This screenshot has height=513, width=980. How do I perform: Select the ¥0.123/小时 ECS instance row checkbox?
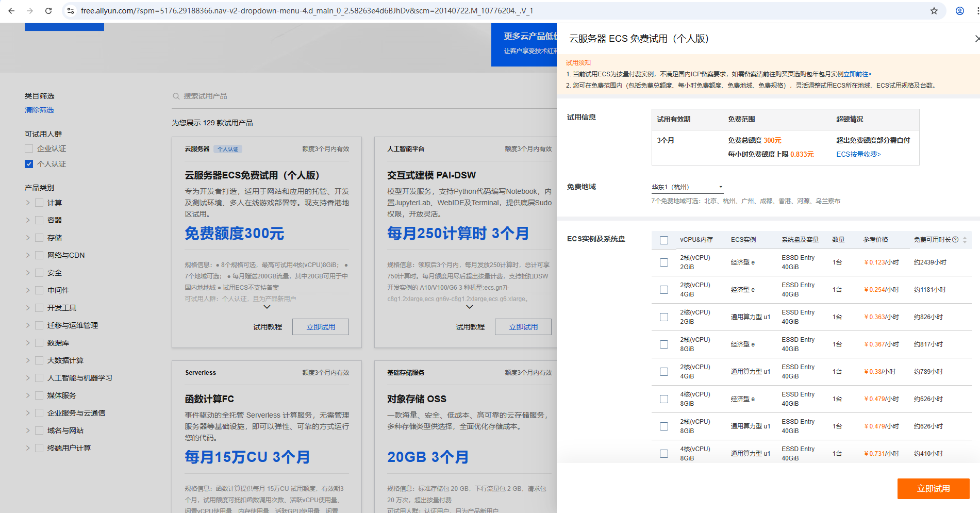664,262
